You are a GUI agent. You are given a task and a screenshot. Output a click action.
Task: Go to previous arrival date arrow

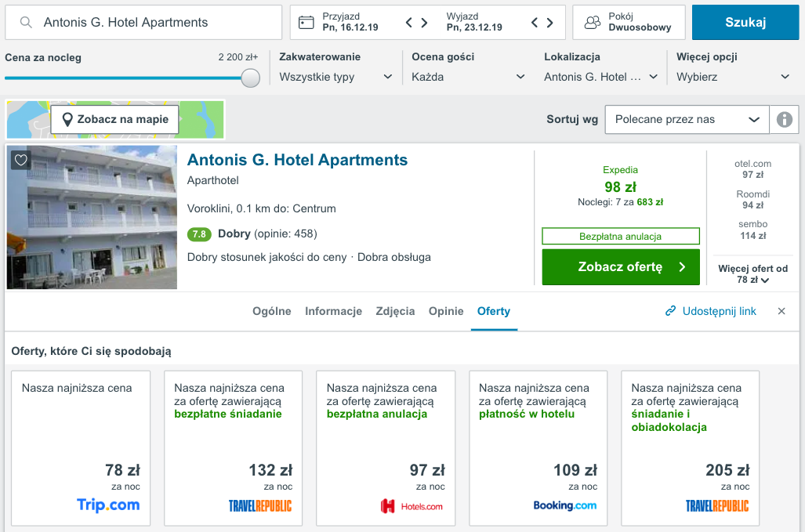pyautogui.click(x=408, y=22)
